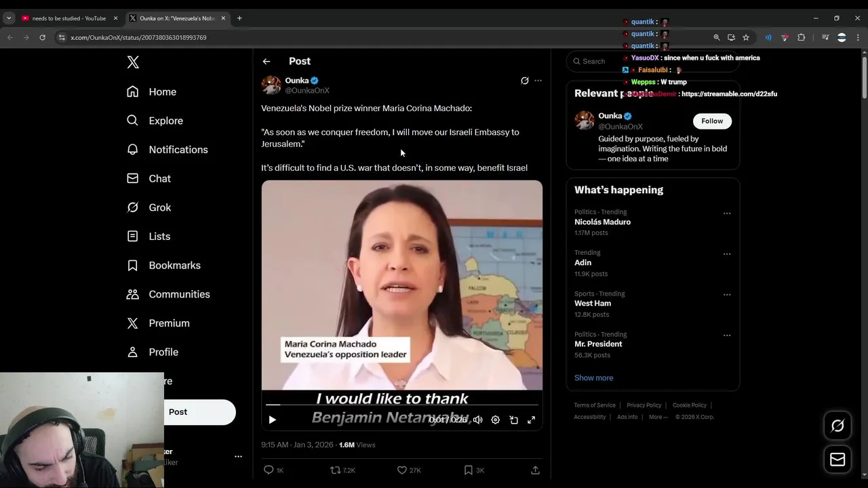Open more options for West Ham trend
868x488 pixels.
click(727, 295)
